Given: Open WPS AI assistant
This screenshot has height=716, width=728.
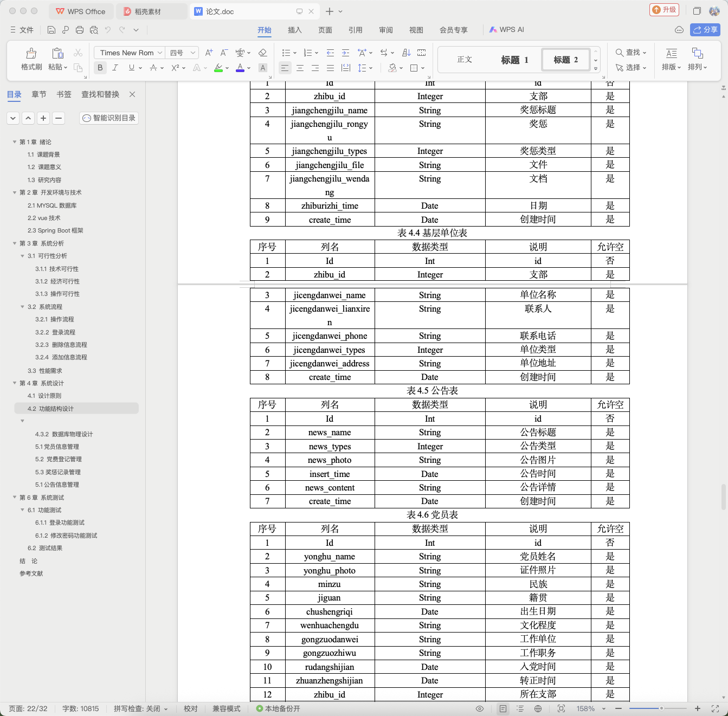Looking at the screenshot, I should click(506, 30).
